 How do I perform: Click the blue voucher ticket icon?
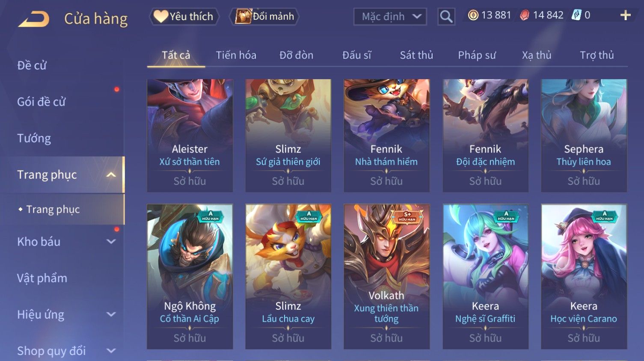(x=576, y=15)
